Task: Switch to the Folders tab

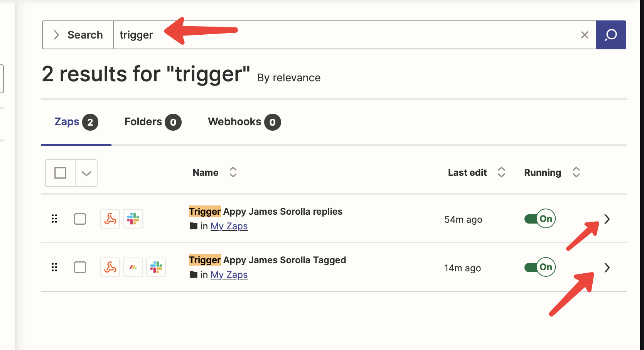Action: click(x=153, y=122)
